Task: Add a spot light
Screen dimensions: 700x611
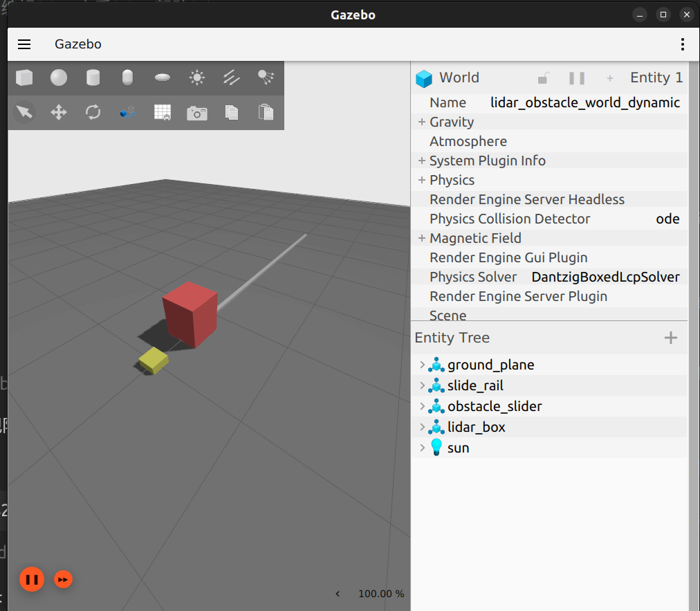Action: pyautogui.click(x=266, y=77)
